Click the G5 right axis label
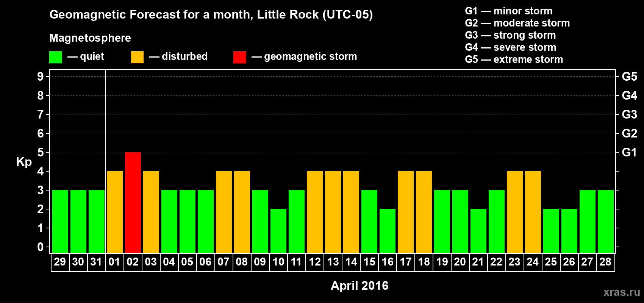 coord(630,77)
